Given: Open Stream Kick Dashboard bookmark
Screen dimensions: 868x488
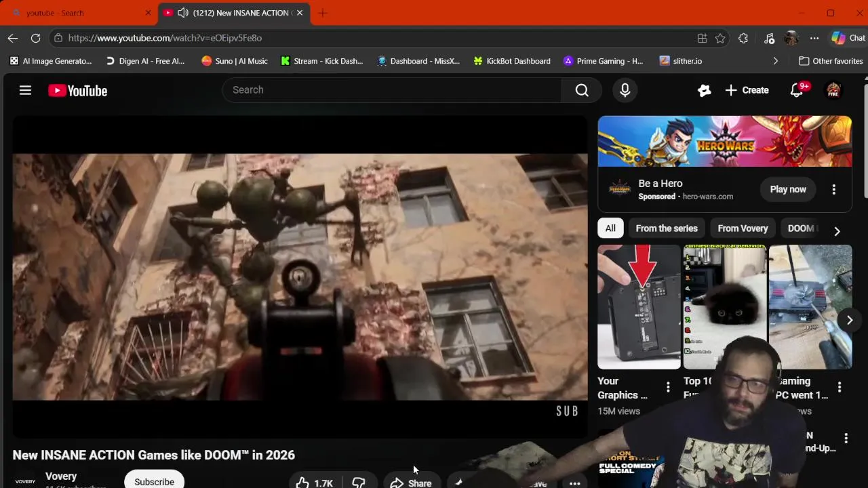Looking at the screenshot, I should point(322,61).
